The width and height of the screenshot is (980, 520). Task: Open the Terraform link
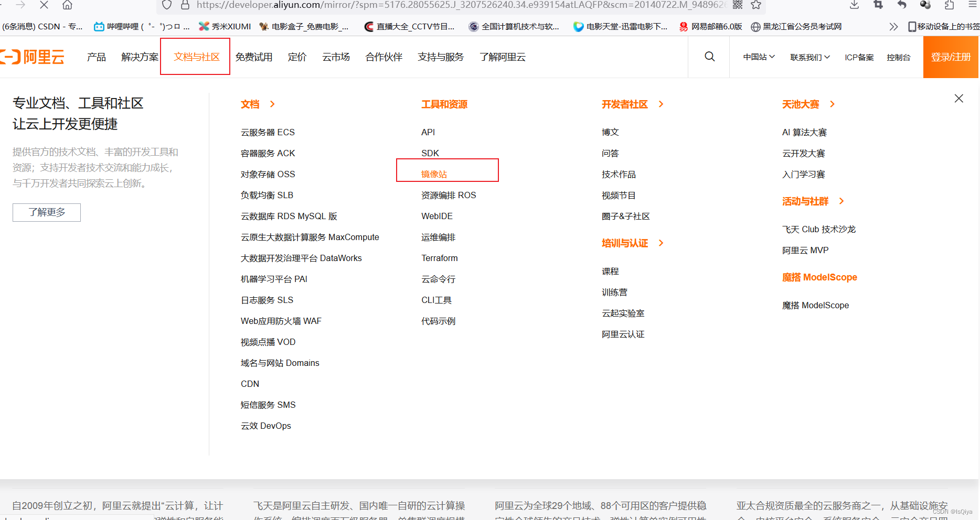point(440,258)
